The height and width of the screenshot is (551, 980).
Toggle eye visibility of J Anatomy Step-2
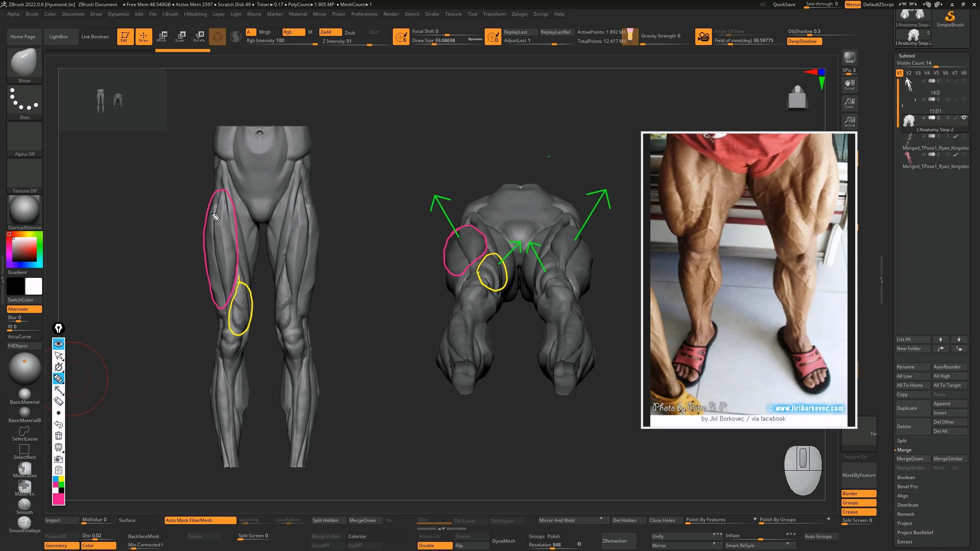point(964,117)
